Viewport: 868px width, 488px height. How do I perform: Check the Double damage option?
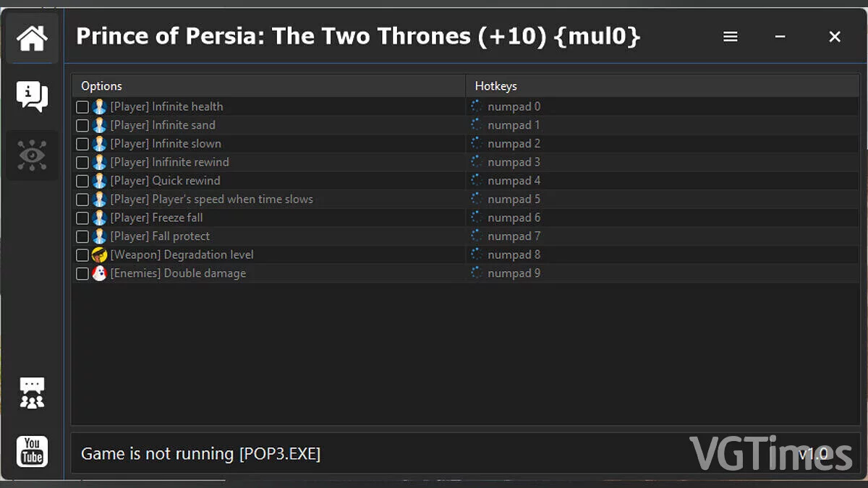(x=82, y=273)
